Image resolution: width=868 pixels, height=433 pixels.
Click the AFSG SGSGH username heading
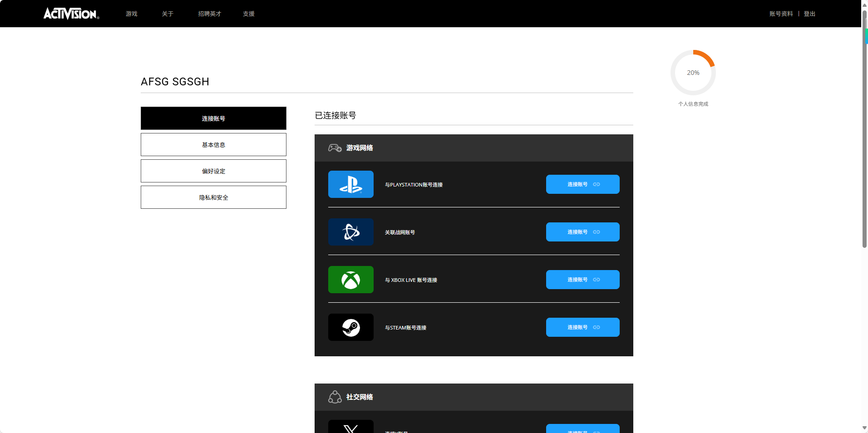(175, 82)
